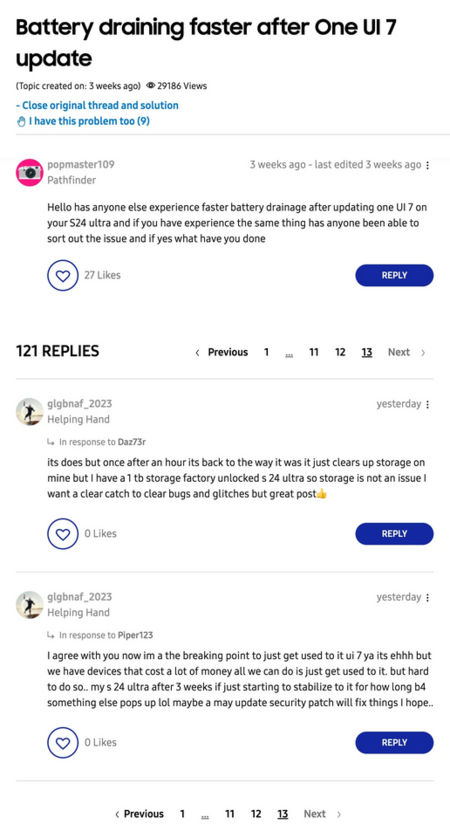Jump to page 1 in top pagination

pos(266,352)
